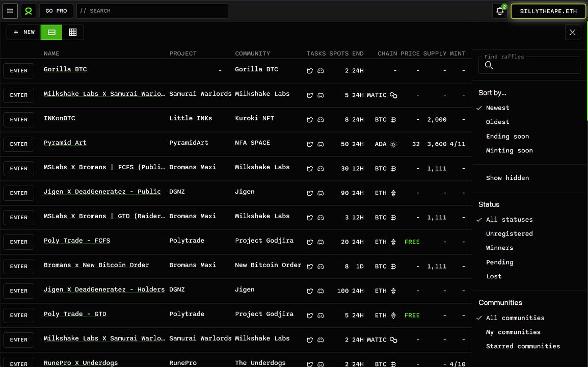The height and width of the screenshot is (367, 588).
Task: Toggle Show hidden raffles
Action: tap(507, 178)
